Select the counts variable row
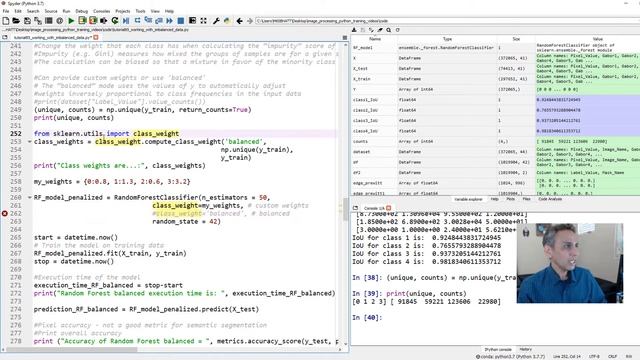Image resolution: width=640 pixels, height=360 pixels. (x=496, y=142)
